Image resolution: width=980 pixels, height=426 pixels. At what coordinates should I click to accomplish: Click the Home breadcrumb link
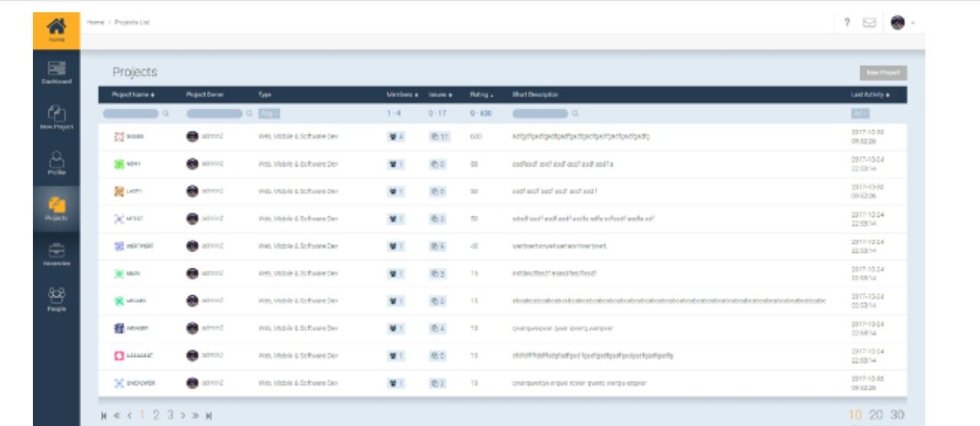[95, 22]
